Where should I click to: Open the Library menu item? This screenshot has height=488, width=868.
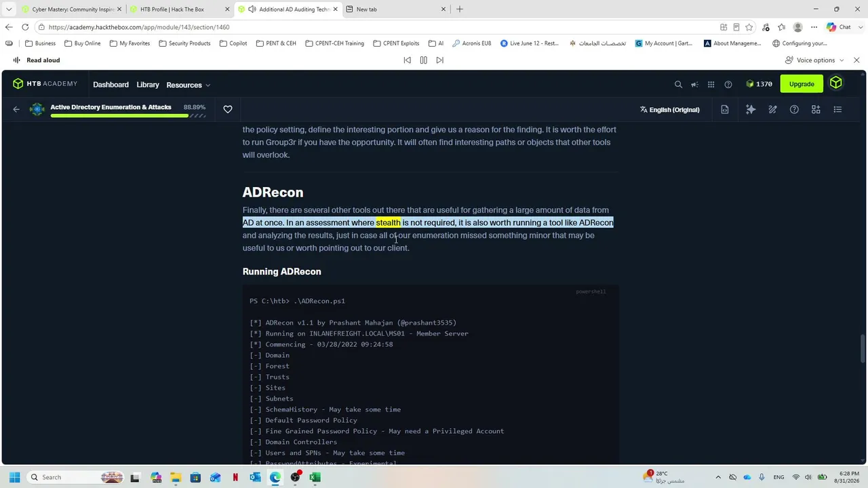point(148,85)
